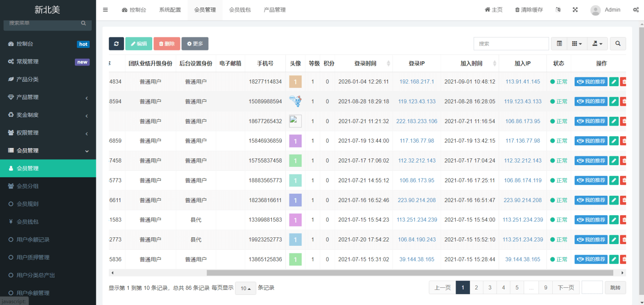Collapse the sidebar with the hamburger icon
Image resolution: width=644 pixels, height=305 pixels.
tap(105, 10)
